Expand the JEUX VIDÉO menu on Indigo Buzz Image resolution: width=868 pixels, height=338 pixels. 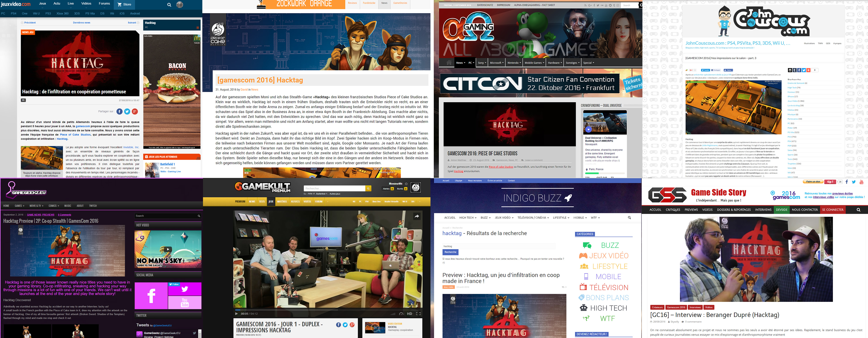tap(504, 218)
